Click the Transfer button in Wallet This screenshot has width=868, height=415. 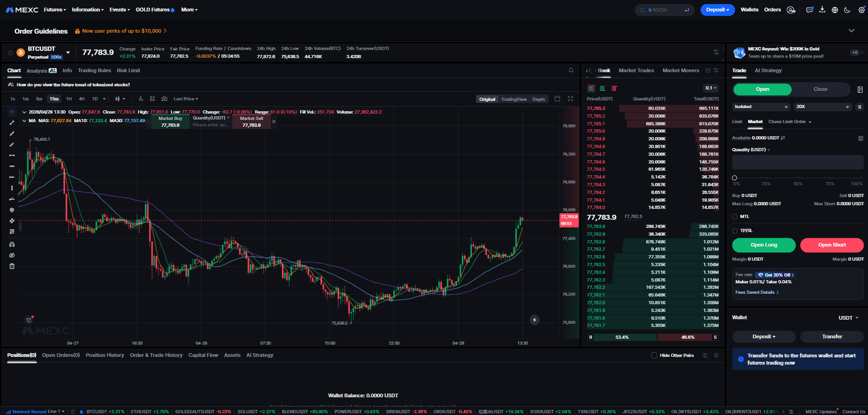click(x=832, y=336)
